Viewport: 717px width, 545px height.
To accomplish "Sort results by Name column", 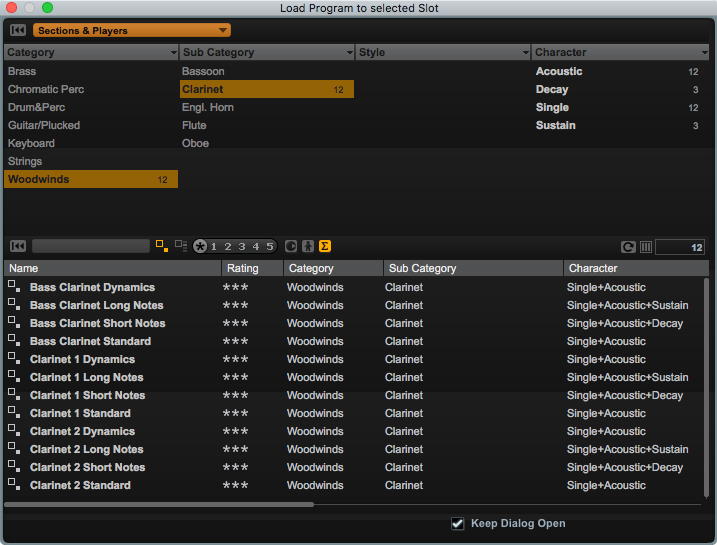I will pos(112,268).
